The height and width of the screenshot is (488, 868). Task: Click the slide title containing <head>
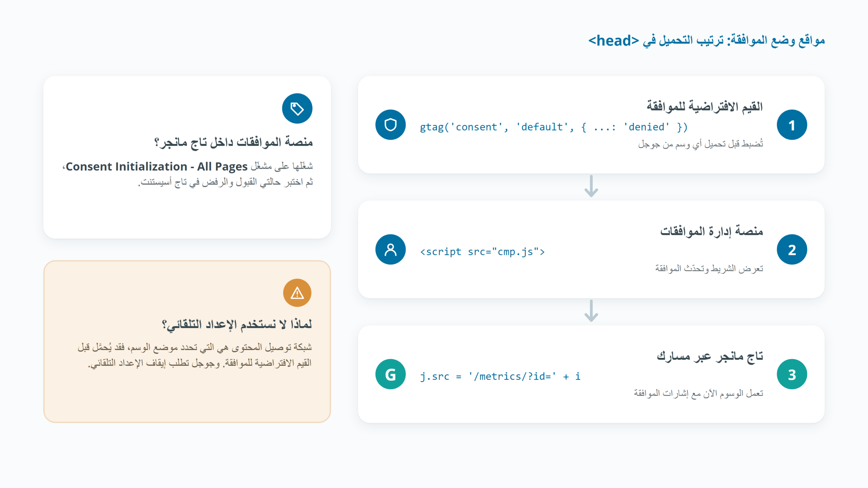point(706,41)
